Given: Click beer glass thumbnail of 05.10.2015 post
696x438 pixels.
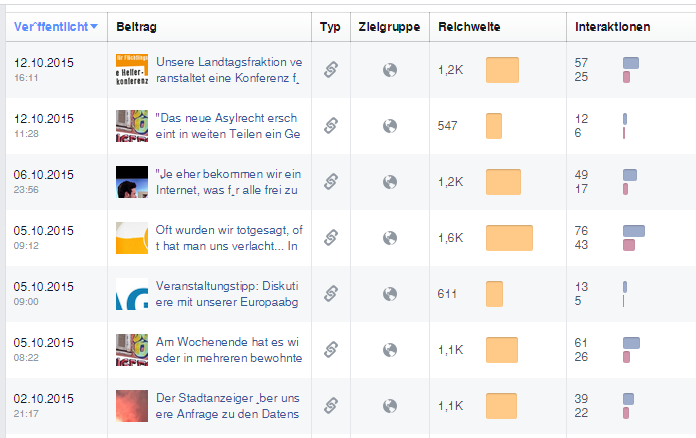Looking at the screenshot, I should click(132, 238).
